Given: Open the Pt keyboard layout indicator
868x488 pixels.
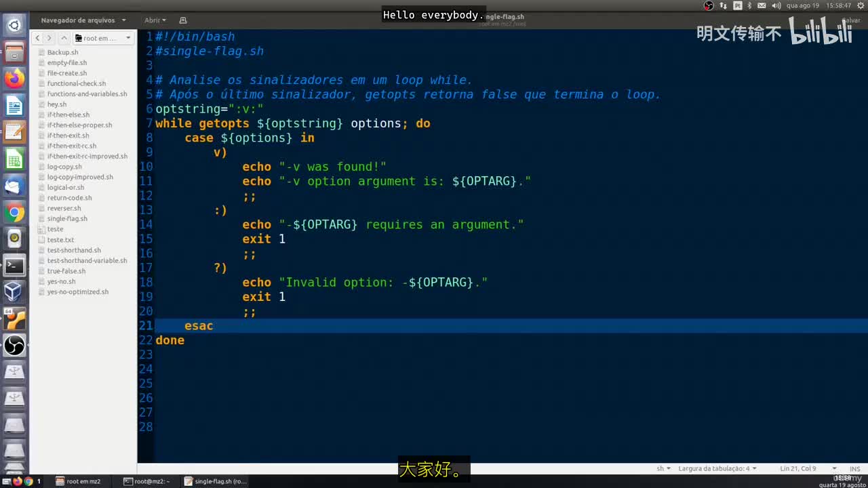Looking at the screenshot, I should [x=737, y=5].
